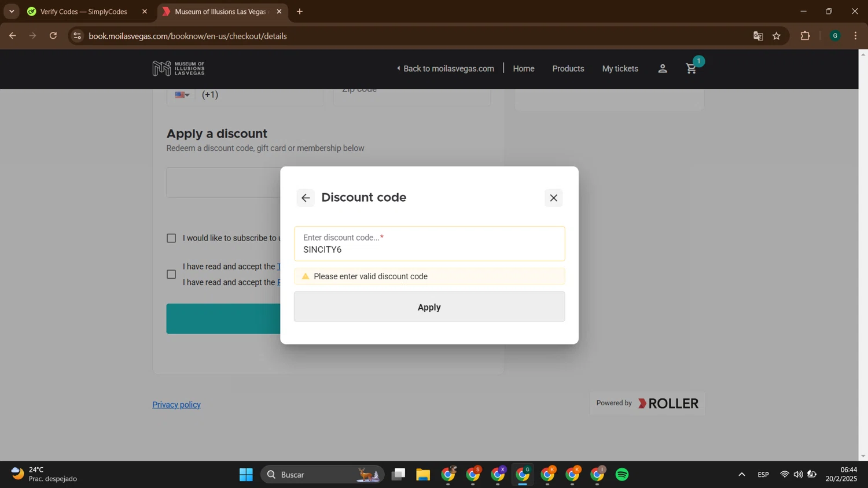Tick the terms acceptance checkbox

(171, 274)
